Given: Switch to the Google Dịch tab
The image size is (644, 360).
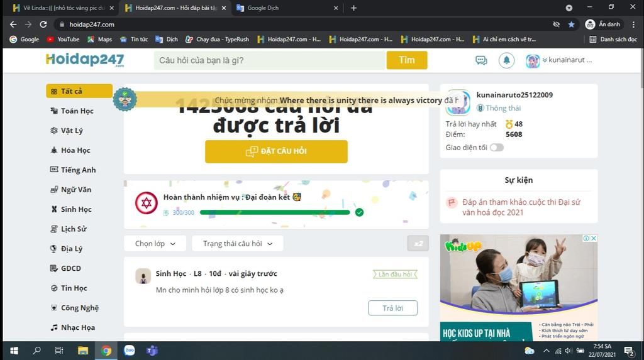Looking at the screenshot, I should point(287,8).
